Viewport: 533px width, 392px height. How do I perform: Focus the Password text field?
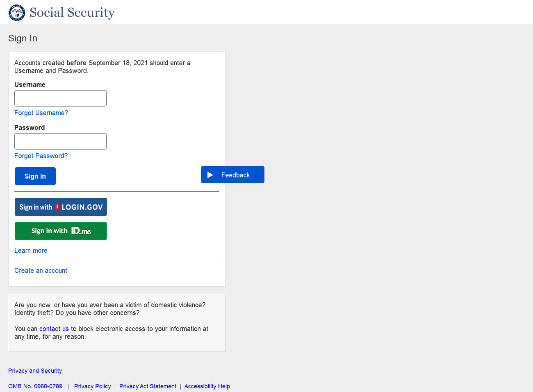tap(60, 141)
